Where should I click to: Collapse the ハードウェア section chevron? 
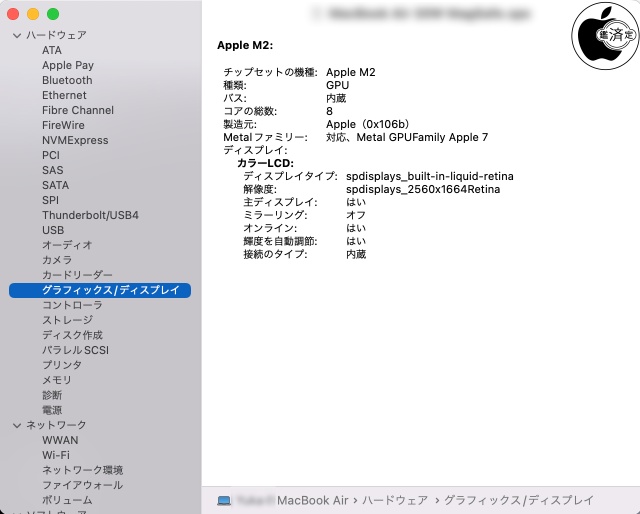(16, 35)
